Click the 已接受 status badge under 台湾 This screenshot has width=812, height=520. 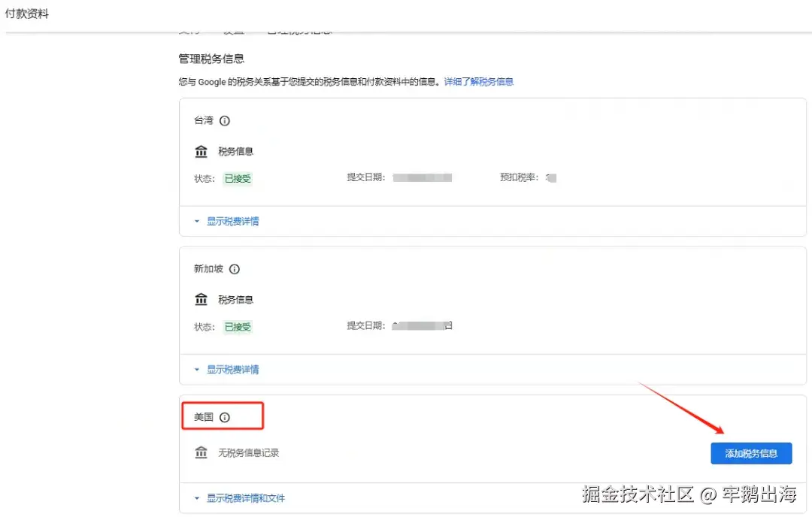238,178
